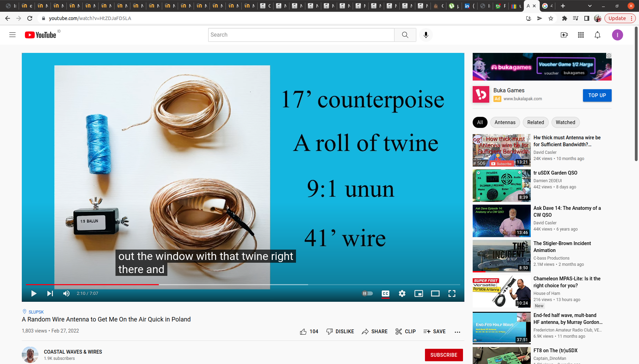Mute the video volume
This screenshot has height=364, width=639.
[x=66, y=293]
